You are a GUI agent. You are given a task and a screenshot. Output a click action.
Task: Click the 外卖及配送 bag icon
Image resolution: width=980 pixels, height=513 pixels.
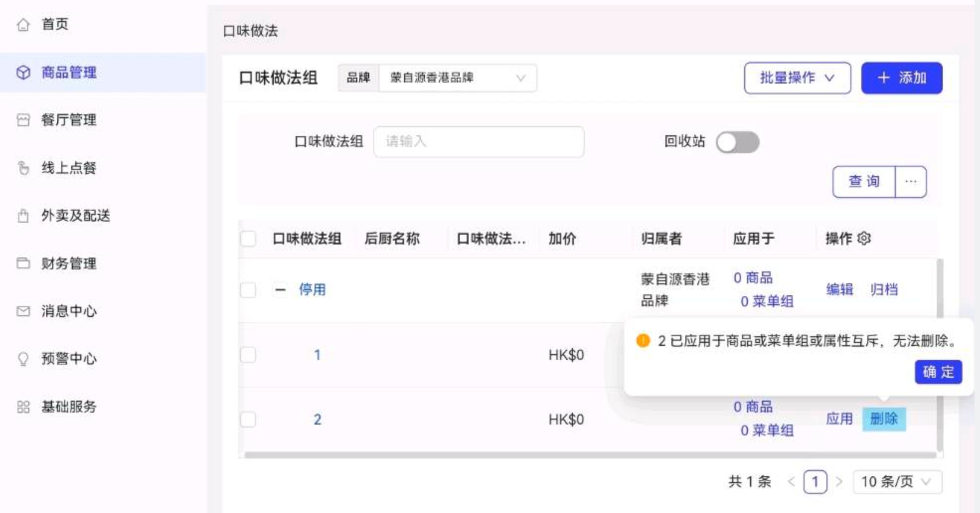click(x=23, y=216)
